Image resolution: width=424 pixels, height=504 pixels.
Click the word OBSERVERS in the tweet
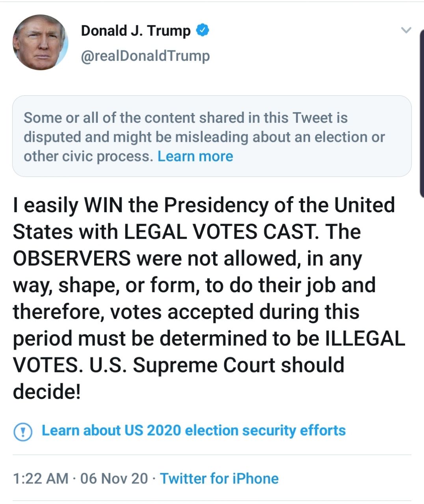pyautogui.click(x=72, y=258)
